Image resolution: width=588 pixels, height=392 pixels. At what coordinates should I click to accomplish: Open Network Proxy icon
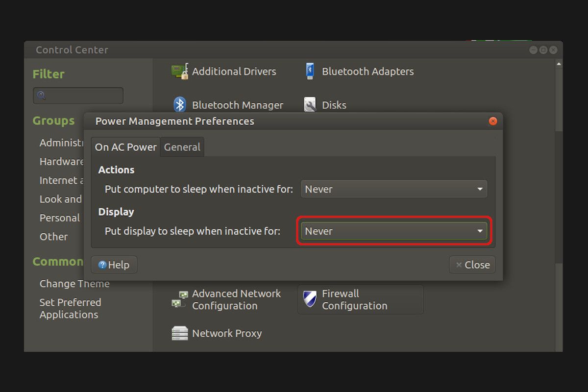coord(180,333)
